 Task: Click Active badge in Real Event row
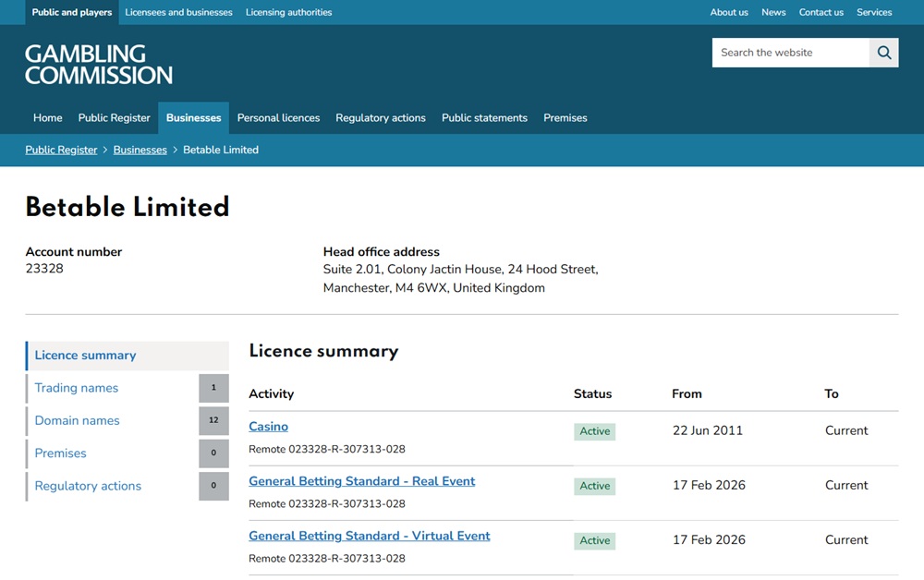pyautogui.click(x=594, y=486)
